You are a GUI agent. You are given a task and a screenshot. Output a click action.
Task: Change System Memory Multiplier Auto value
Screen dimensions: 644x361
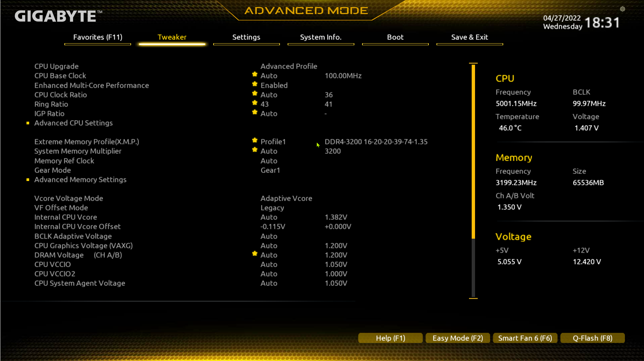click(x=269, y=151)
